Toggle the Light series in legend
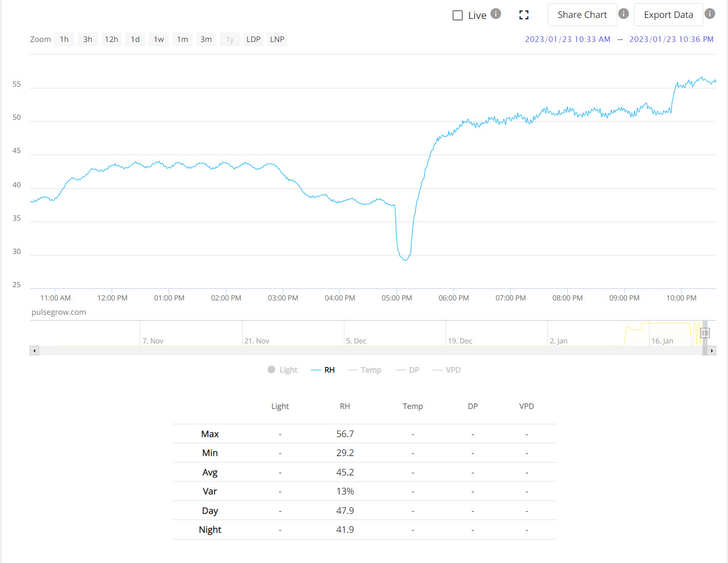Viewport: 728px width, 563px height. pos(283,370)
